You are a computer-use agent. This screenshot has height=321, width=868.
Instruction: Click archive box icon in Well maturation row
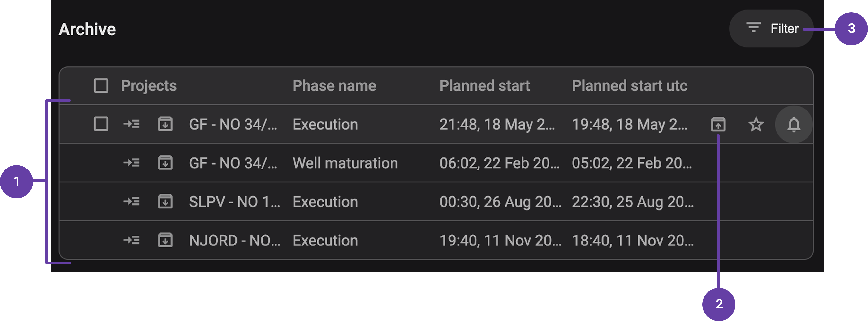[165, 163]
